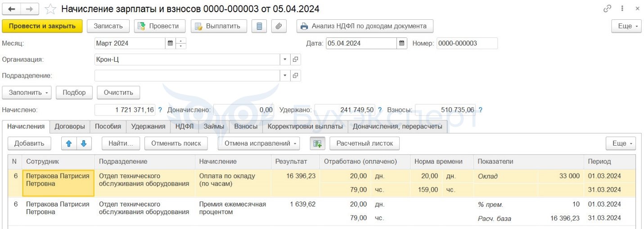Click the Подбор button
The height and width of the screenshot is (229, 644).
point(74,92)
